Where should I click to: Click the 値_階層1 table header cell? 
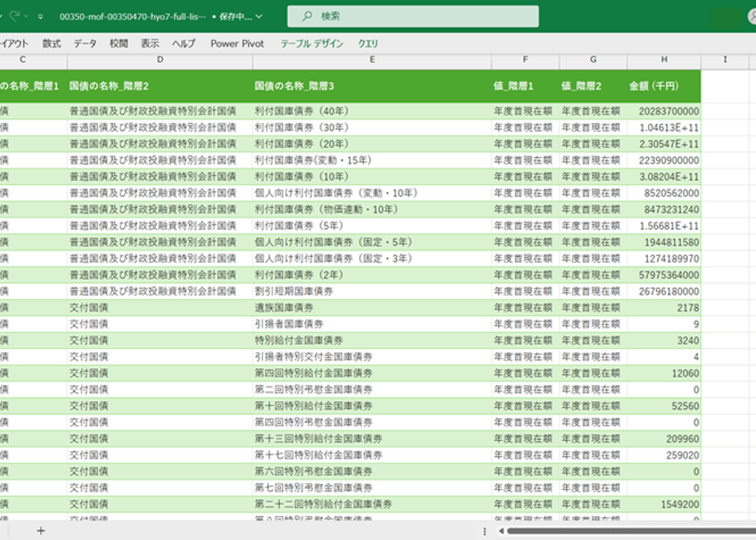point(525,86)
